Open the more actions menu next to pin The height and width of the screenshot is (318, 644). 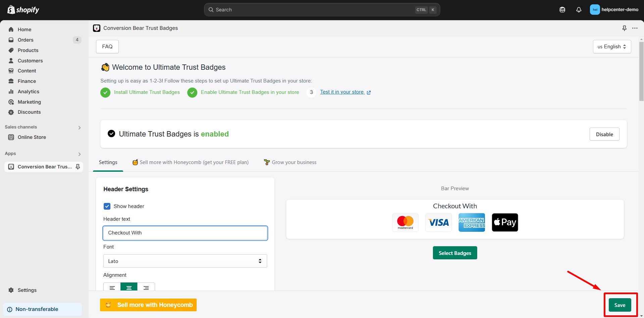click(x=635, y=28)
